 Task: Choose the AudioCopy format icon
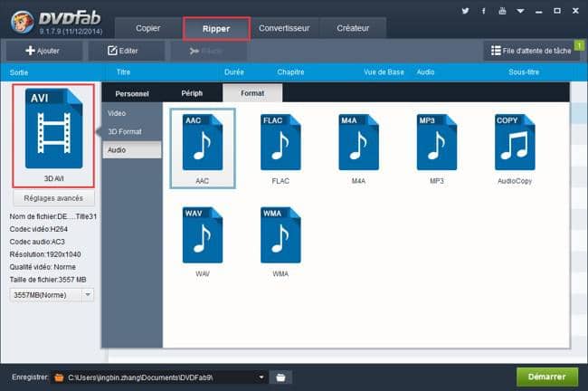pos(515,143)
